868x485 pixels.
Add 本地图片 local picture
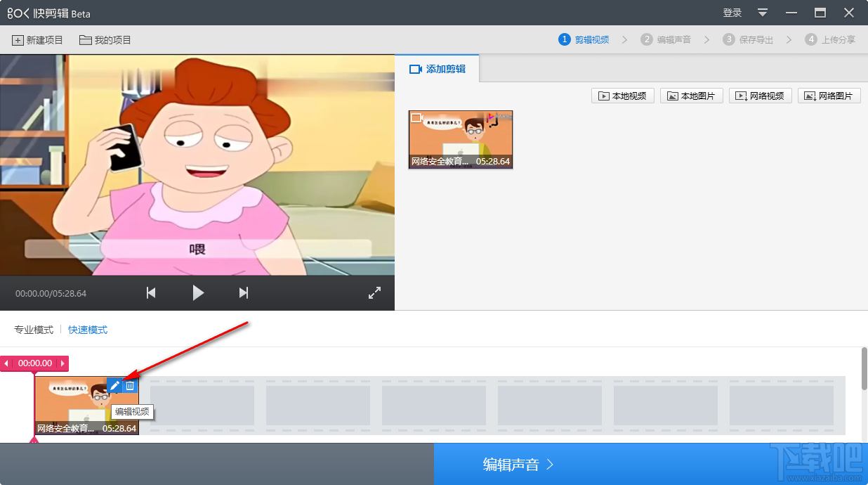692,96
